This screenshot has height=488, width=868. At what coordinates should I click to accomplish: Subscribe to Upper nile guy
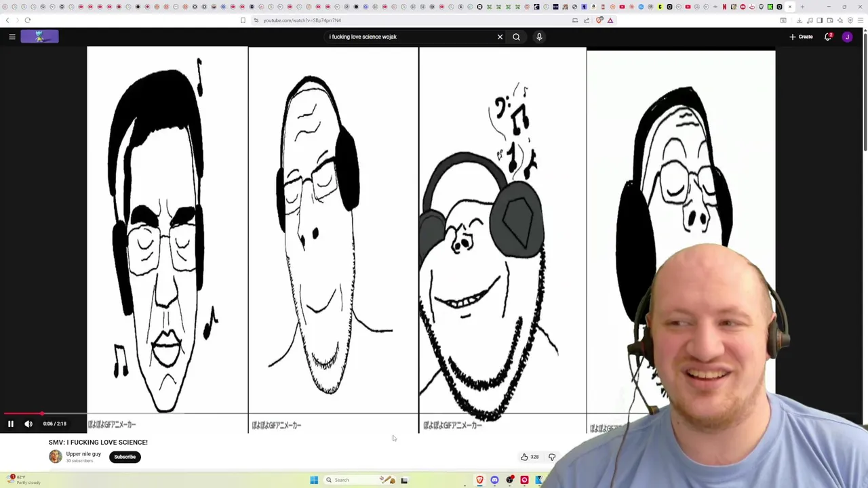click(x=125, y=457)
